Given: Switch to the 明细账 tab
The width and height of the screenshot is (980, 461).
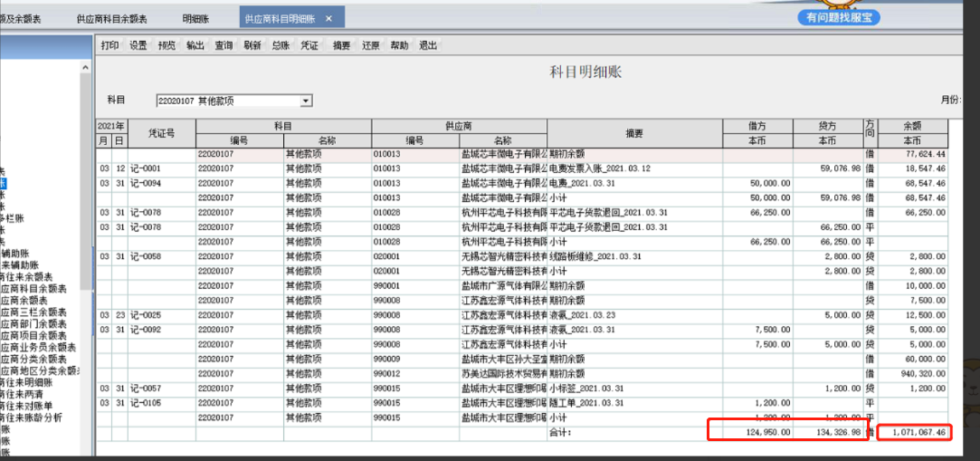Looking at the screenshot, I should click(195, 19).
